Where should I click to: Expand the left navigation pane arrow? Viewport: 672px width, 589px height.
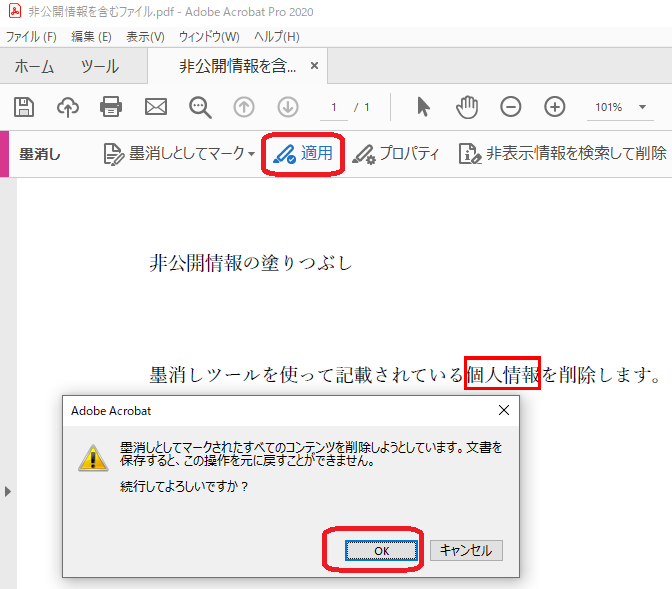8,491
